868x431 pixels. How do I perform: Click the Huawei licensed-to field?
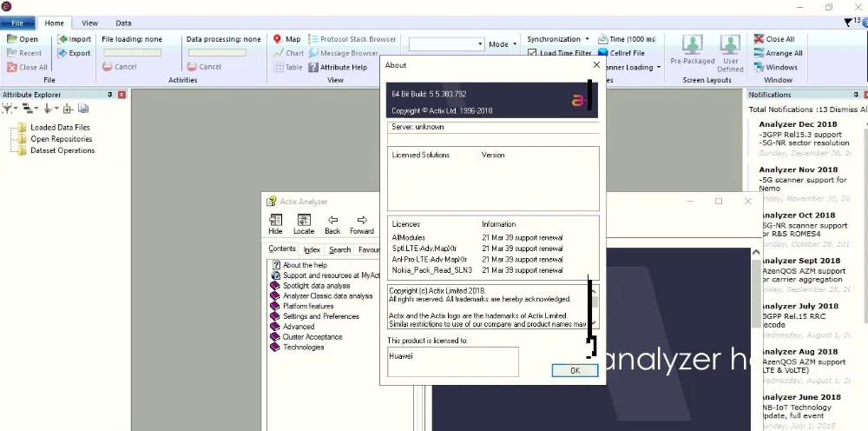[x=453, y=361]
